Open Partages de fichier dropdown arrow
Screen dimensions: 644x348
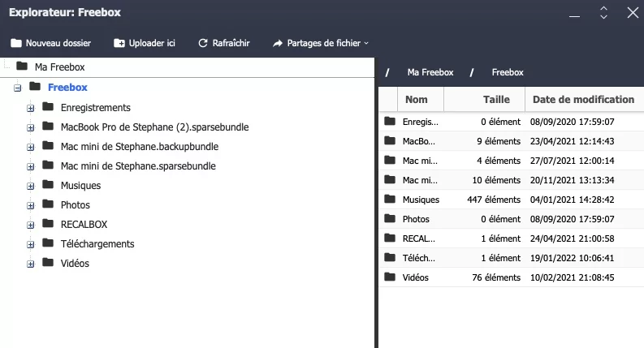coord(366,43)
